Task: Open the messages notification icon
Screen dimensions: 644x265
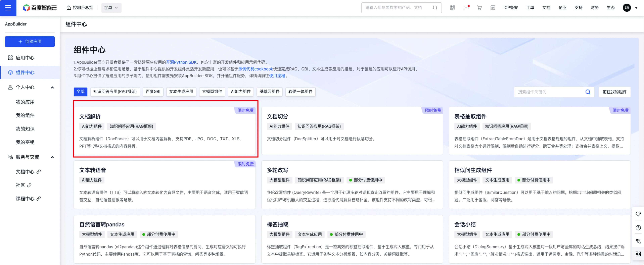Action: [466, 8]
